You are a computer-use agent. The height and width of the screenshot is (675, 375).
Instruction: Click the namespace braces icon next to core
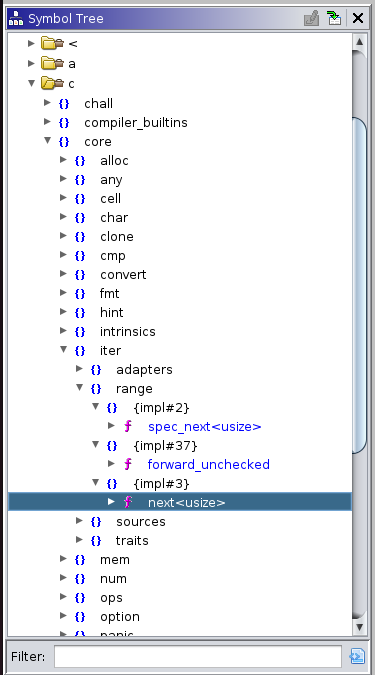[x=64, y=142]
